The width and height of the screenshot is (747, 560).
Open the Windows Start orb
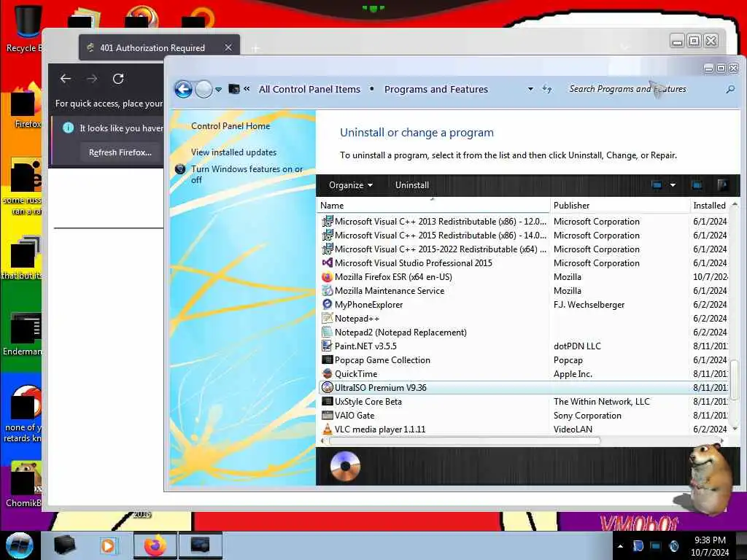(20, 545)
